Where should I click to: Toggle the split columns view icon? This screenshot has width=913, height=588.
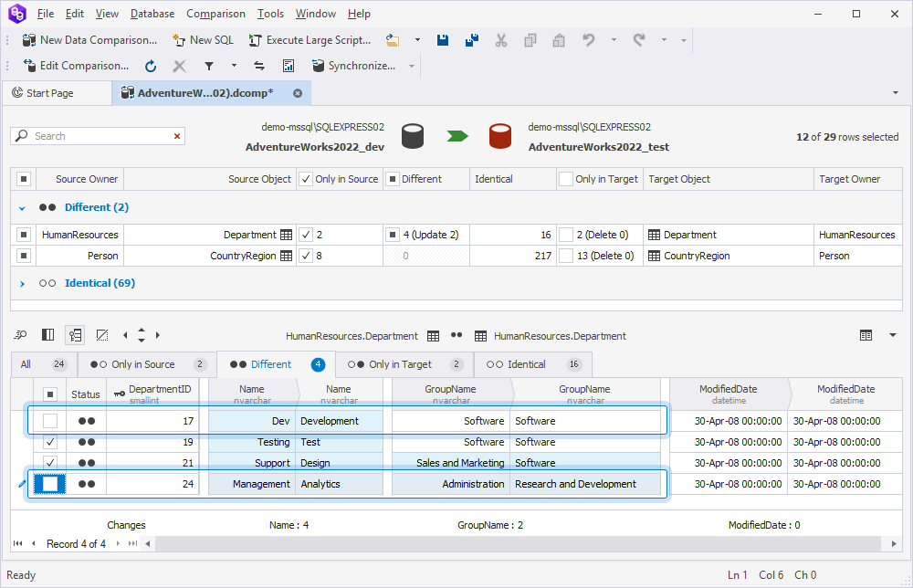pos(48,335)
